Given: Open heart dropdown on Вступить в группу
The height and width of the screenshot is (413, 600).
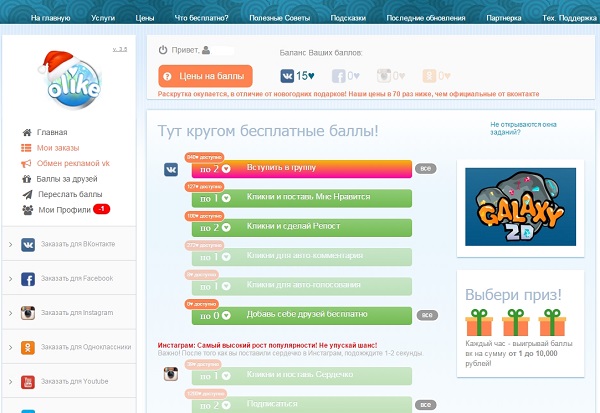Looking at the screenshot, I should click(226, 169).
